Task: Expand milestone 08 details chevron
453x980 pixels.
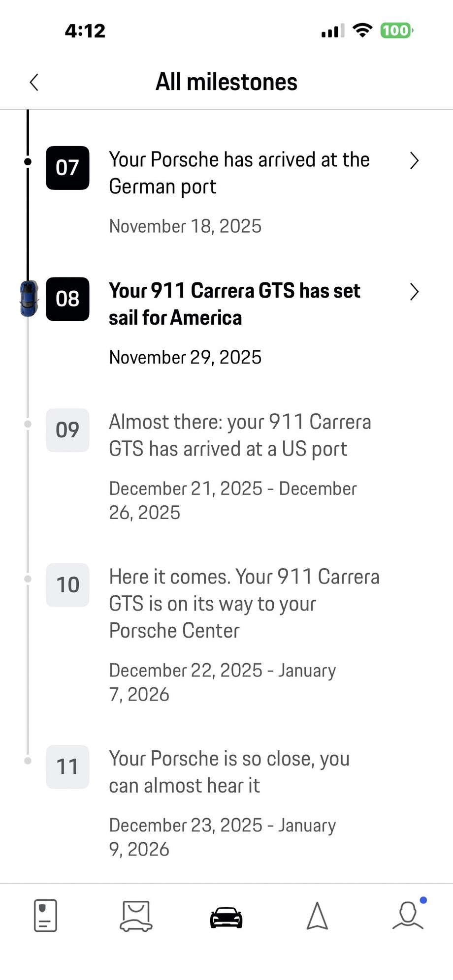Action: [x=414, y=292]
